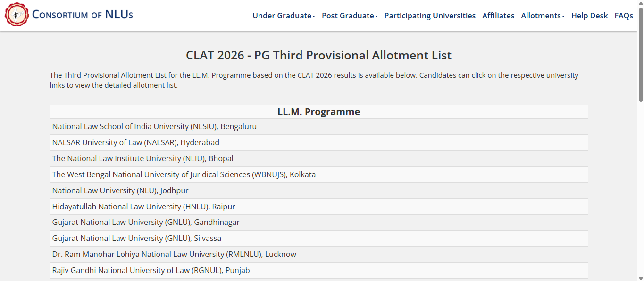View GNLU Silvassa allotment details
This screenshot has width=644, height=281.
click(136, 238)
